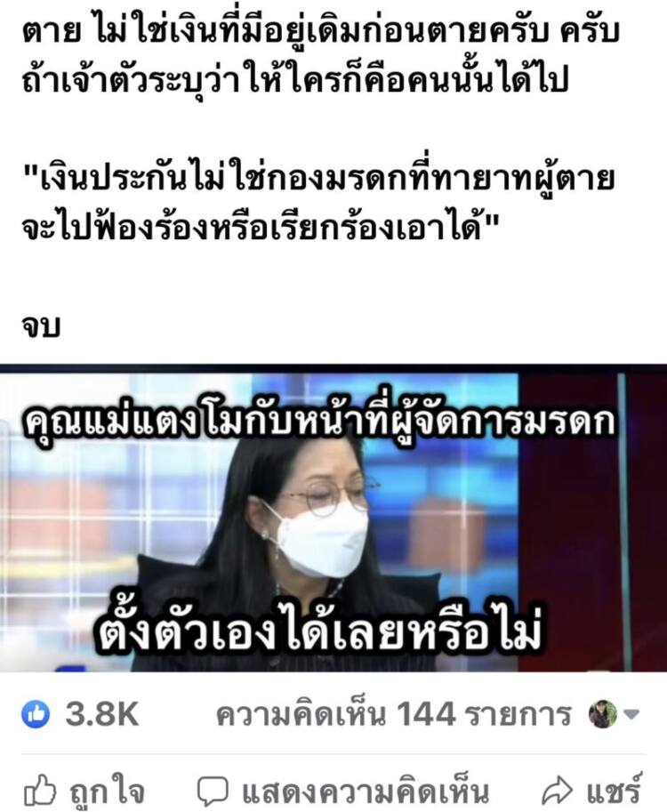Click the quoted text starting เงินประกันไม่ใช่กองมรดก
Screen dimensions: 667x812
(319, 179)
